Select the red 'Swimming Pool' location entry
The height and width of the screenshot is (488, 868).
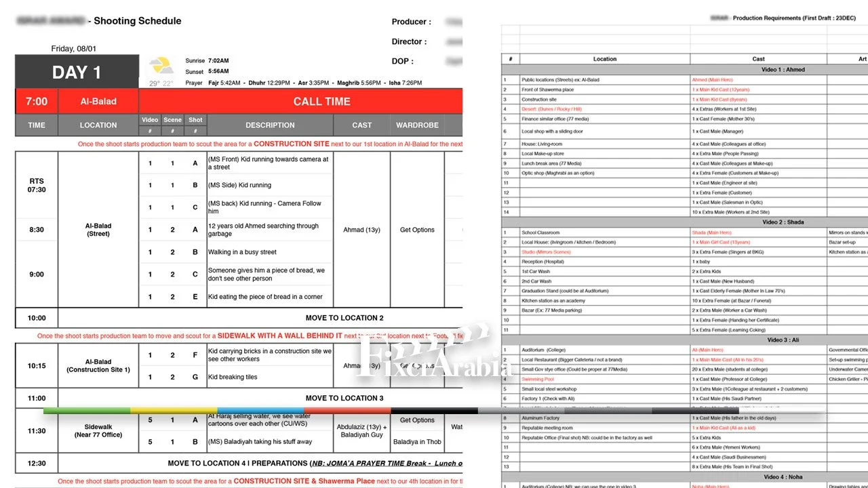coord(538,380)
